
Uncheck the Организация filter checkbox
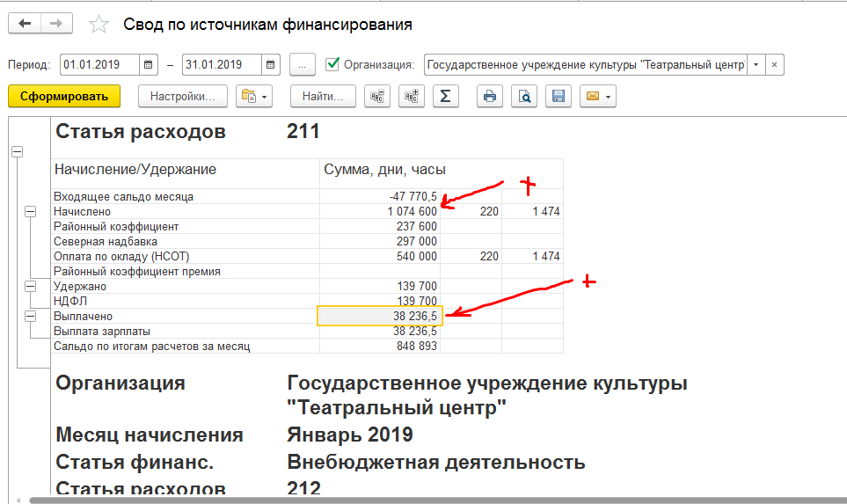point(332,64)
